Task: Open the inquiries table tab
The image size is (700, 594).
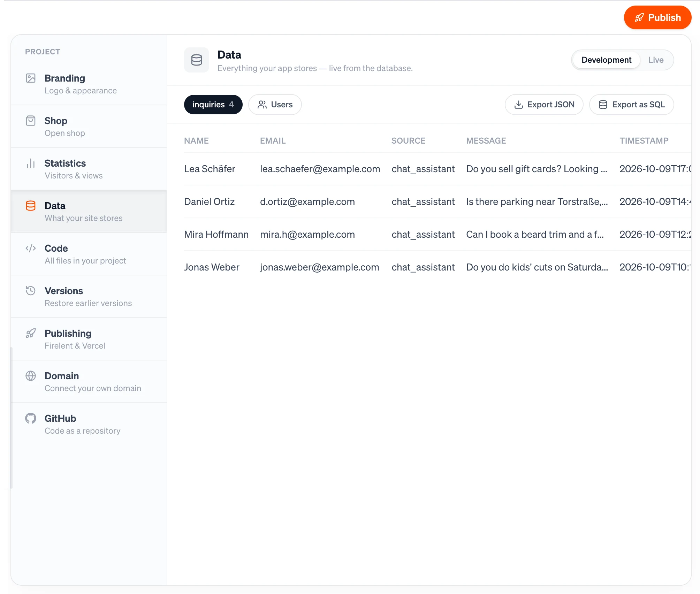Action: pyautogui.click(x=213, y=105)
